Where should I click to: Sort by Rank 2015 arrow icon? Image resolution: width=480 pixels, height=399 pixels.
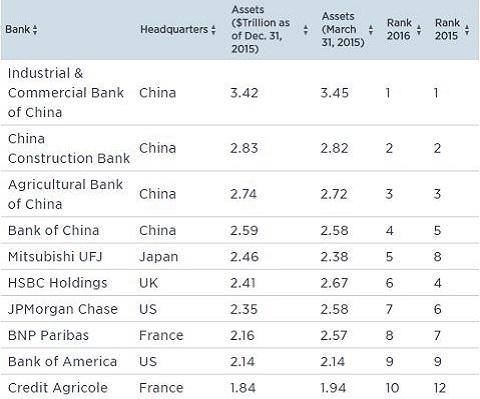tap(467, 30)
